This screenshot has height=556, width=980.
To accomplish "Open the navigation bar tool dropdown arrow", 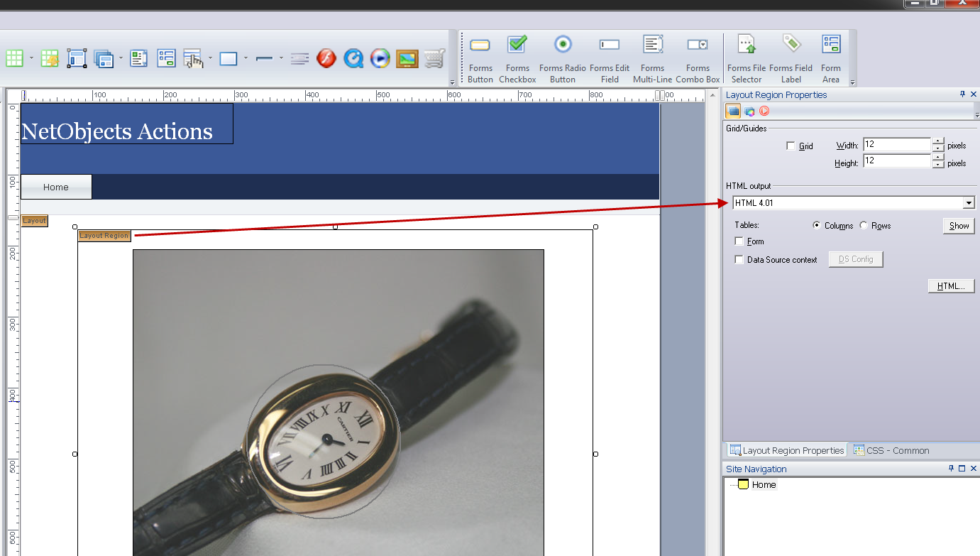I will pos(210,59).
